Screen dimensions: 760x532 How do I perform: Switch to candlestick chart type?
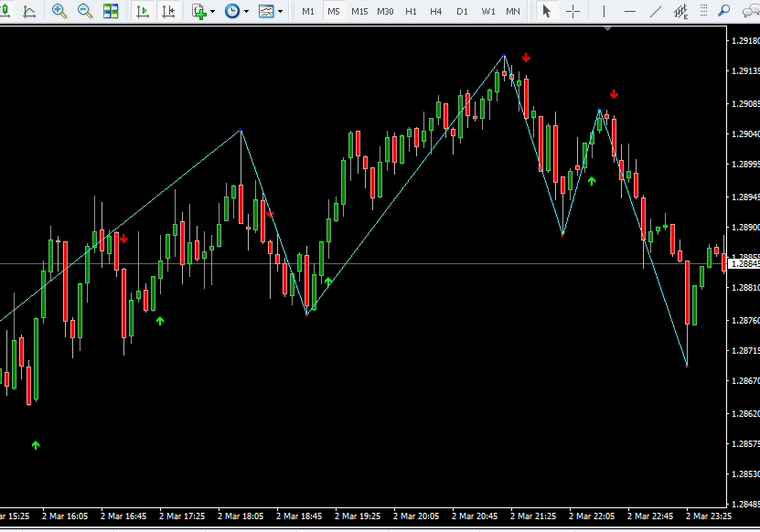pyautogui.click(x=5, y=11)
